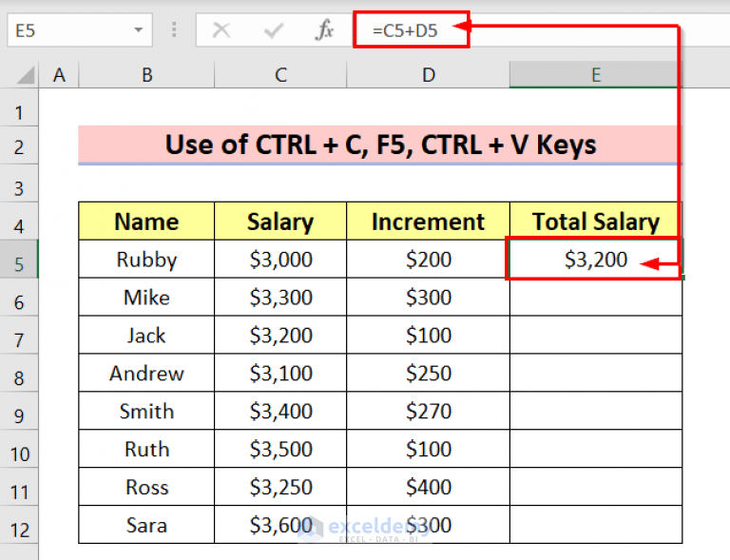Select Mike's empty Total Salary cell
Image resolution: width=730 pixels, height=560 pixels.
pyautogui.click(x=596, y=297)
